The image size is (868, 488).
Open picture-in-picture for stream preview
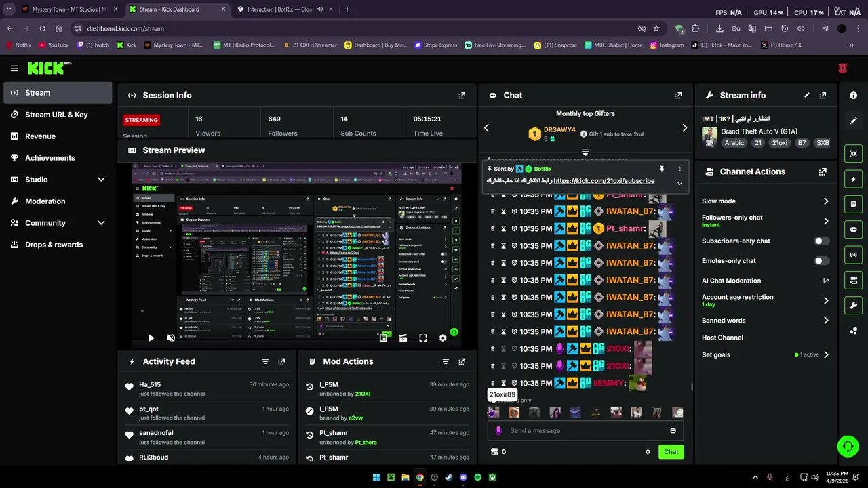point(383,338)
